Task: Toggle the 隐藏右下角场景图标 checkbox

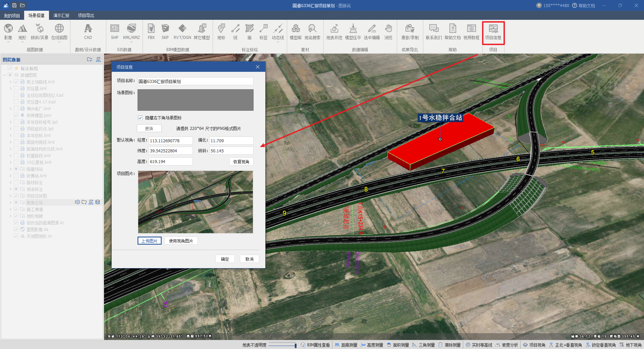Action: pyautogui.click(x=140, y=118)
